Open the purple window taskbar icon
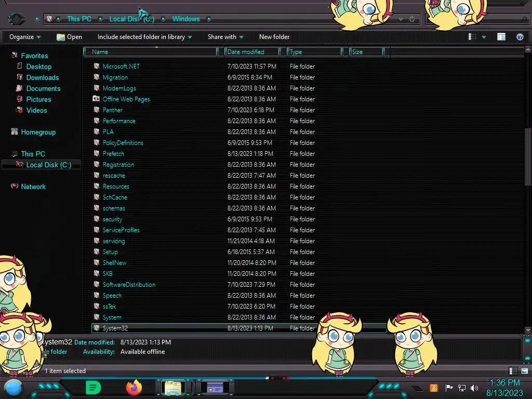The image size is (532, 399). [x=215, y=388]
